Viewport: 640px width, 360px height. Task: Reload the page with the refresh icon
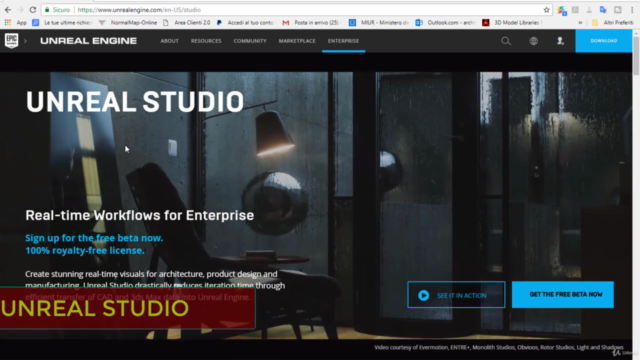[x=33, y=10]
